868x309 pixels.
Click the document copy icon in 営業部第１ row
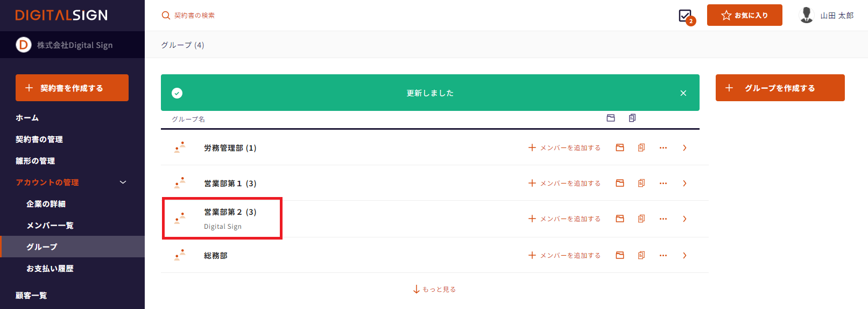(641, 183)
